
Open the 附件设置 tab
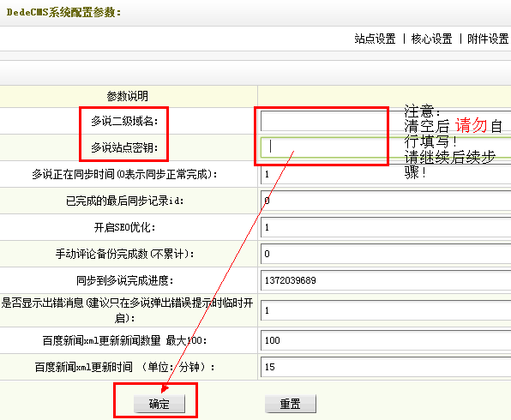click(x=488, y=39)
